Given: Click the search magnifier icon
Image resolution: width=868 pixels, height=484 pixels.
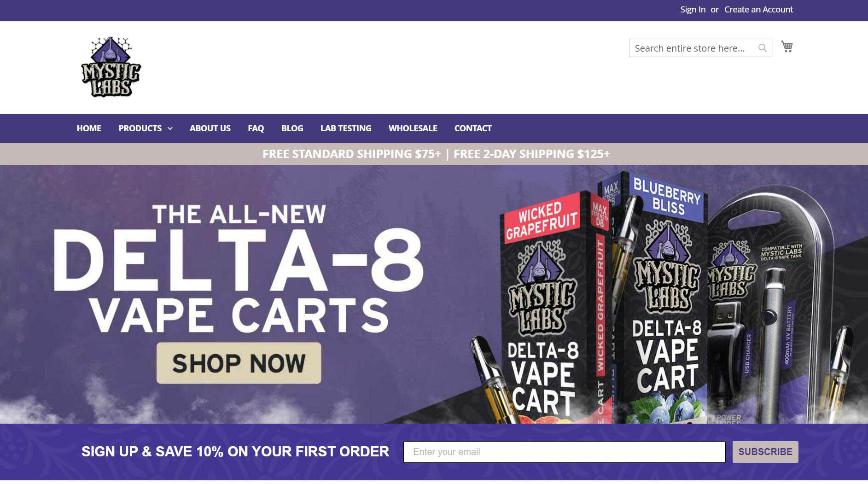Looking at the screenshot, I should [x=763, y=48].
